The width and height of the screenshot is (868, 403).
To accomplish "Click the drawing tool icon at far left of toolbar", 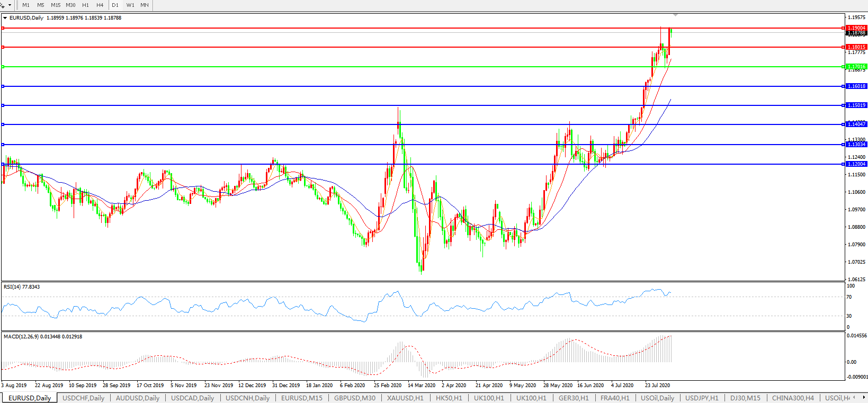I will [x=3, y=5].
